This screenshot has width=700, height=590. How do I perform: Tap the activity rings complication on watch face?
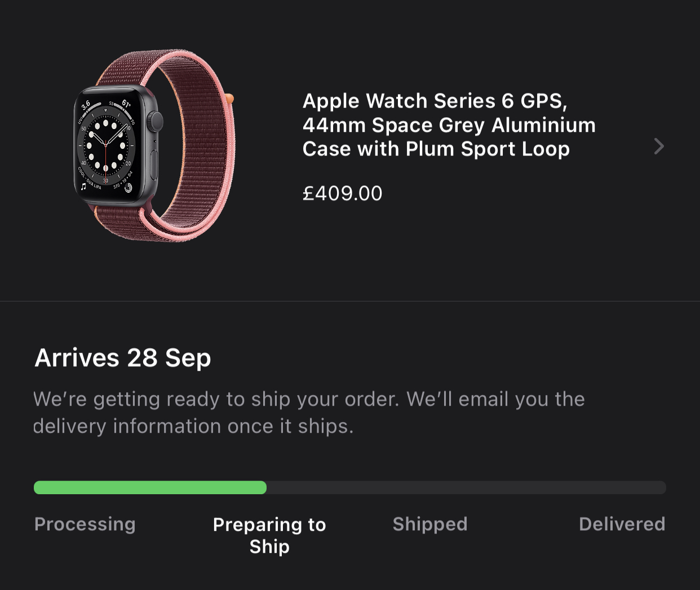click(129, 188)
